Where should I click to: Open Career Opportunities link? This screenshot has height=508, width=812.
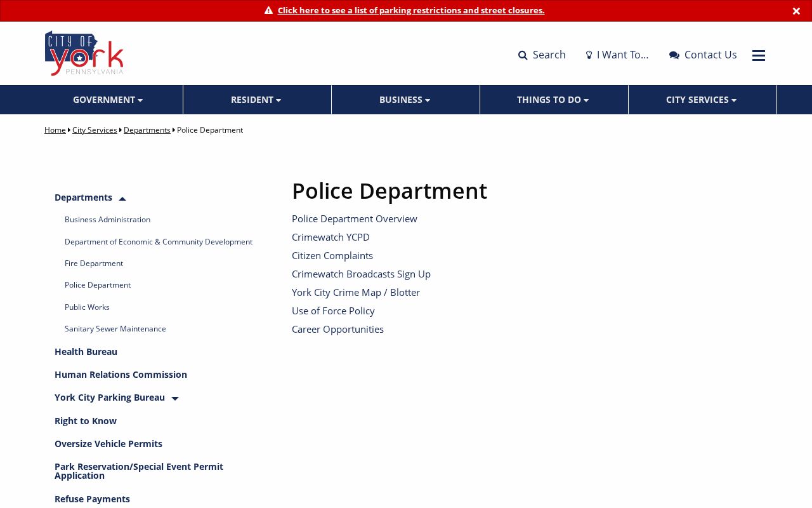[337, 329]
